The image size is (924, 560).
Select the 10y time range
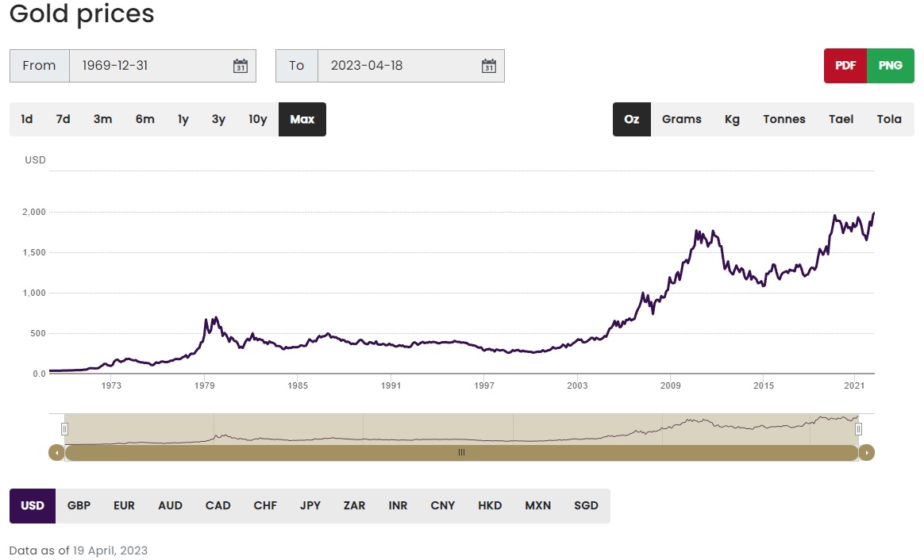click(257, 119)
